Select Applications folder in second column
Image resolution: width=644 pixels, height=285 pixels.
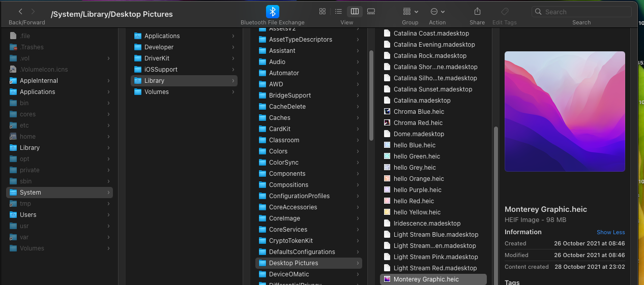184,36
